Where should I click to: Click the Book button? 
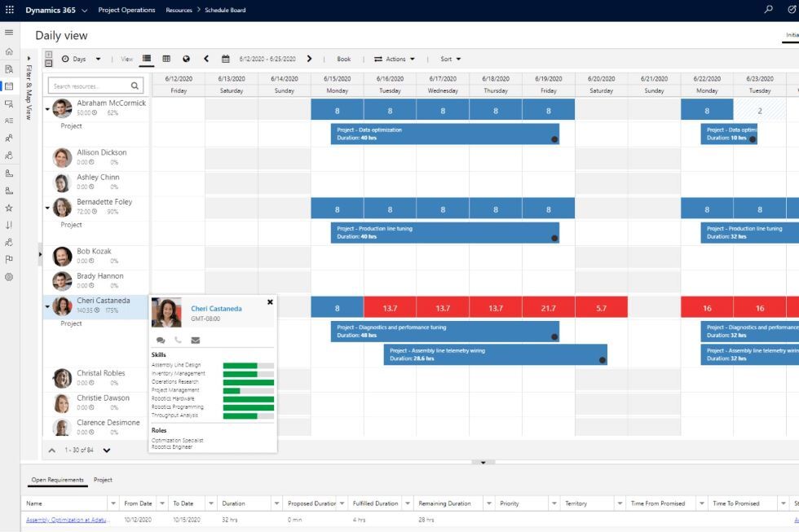pos(344,59)
